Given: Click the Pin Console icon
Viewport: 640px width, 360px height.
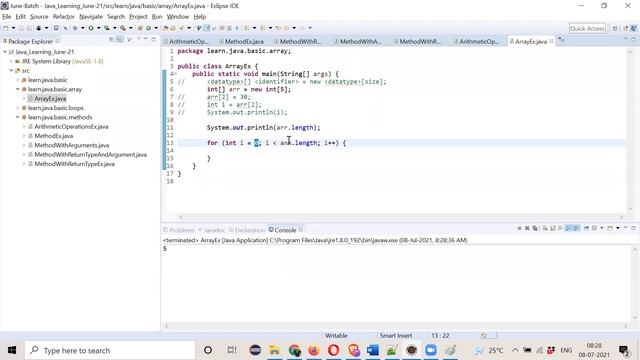Looking at the screenshot, I should coord(586,228).
